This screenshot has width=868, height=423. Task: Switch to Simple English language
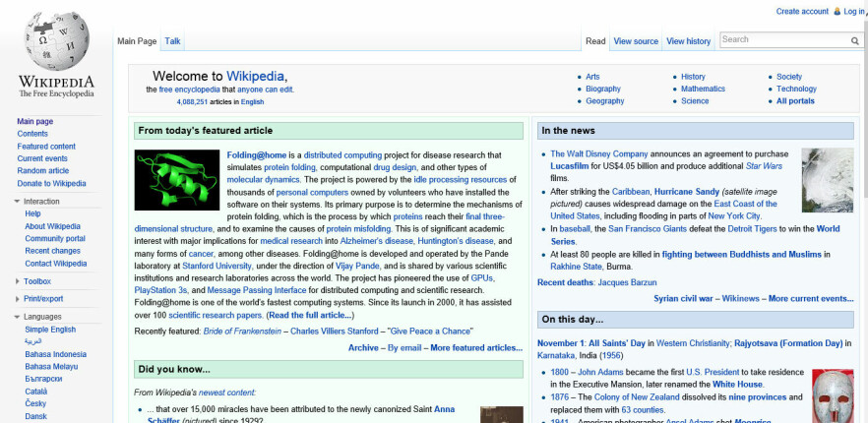[x=50, y=330]
